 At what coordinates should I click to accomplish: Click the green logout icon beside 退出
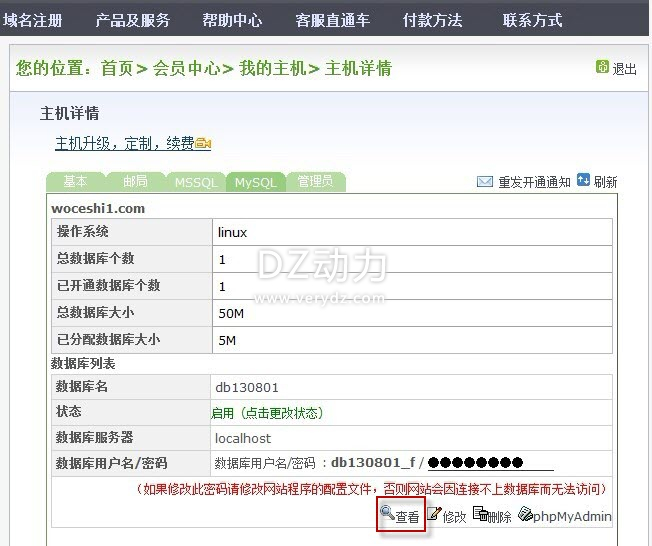[x=602, y=67]
